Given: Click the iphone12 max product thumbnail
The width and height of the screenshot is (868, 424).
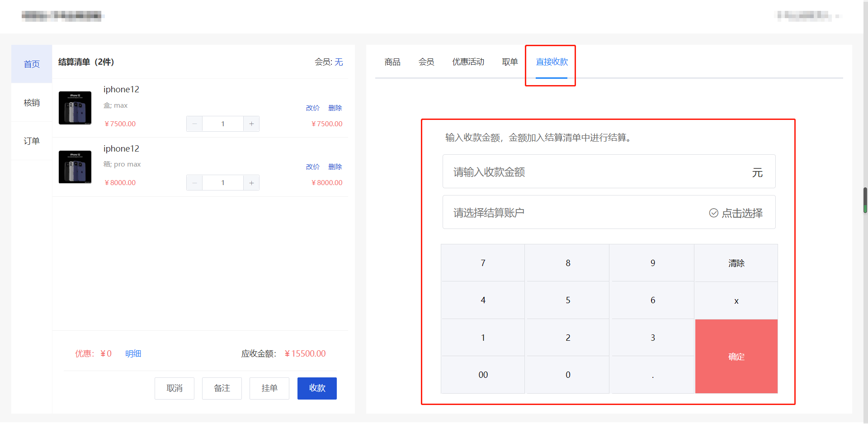Looking at the screenshot, I should pyautogui.click(x=75, y=108).
